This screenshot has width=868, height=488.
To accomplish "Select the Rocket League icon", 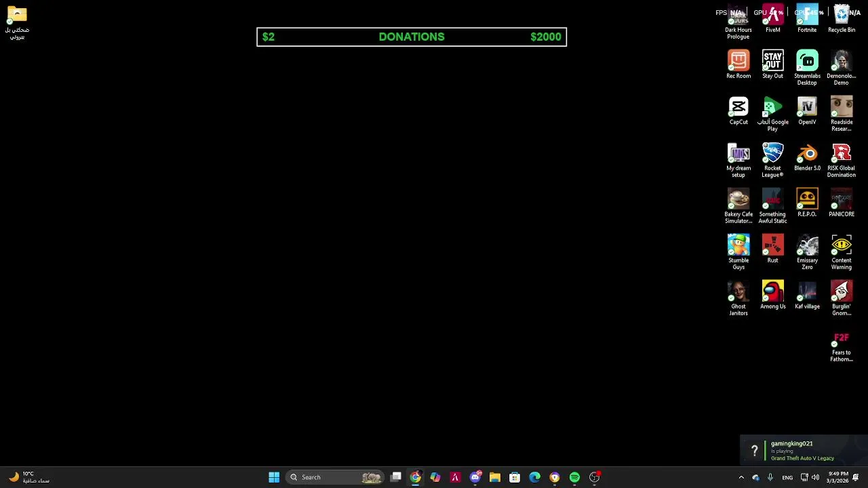I will pyautogui.click(x=772, y=160).
